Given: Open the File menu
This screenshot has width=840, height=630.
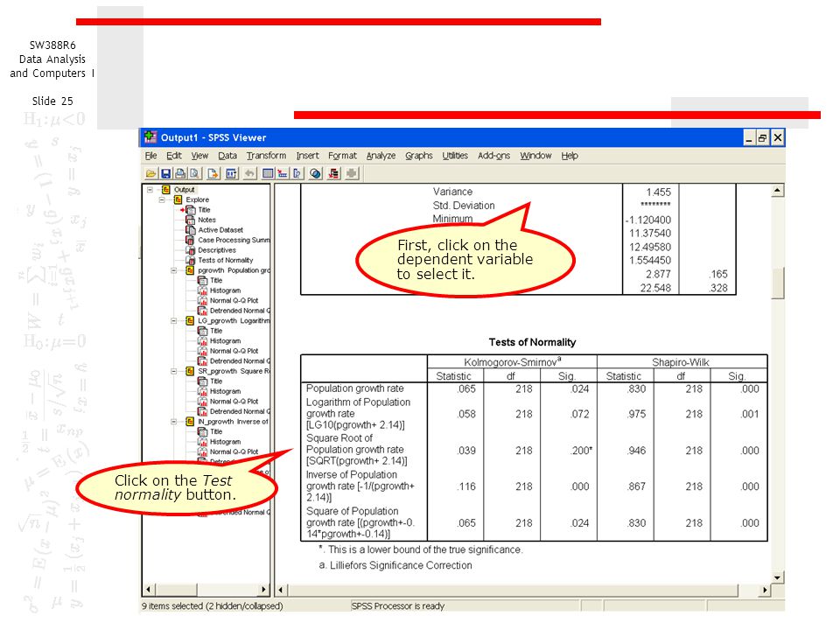Looking at the screenshot, I should pyautogui.click(x=150, y=156).
